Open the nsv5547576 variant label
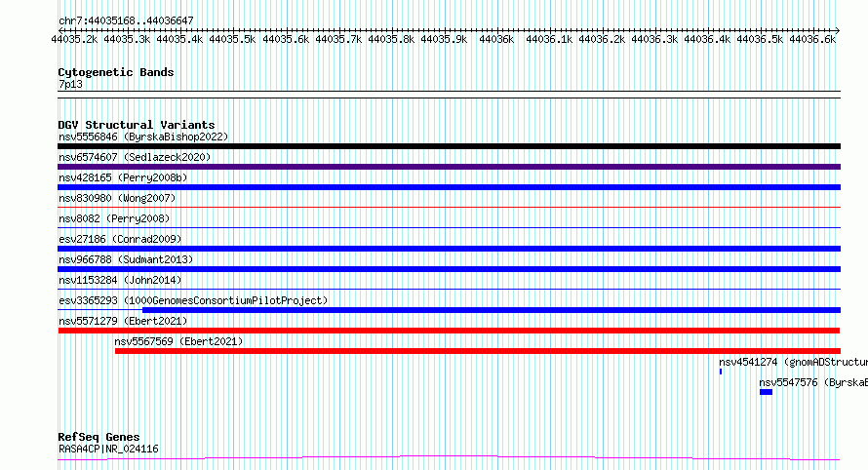The width and height of the screenshot is (868, 470). 813,382
